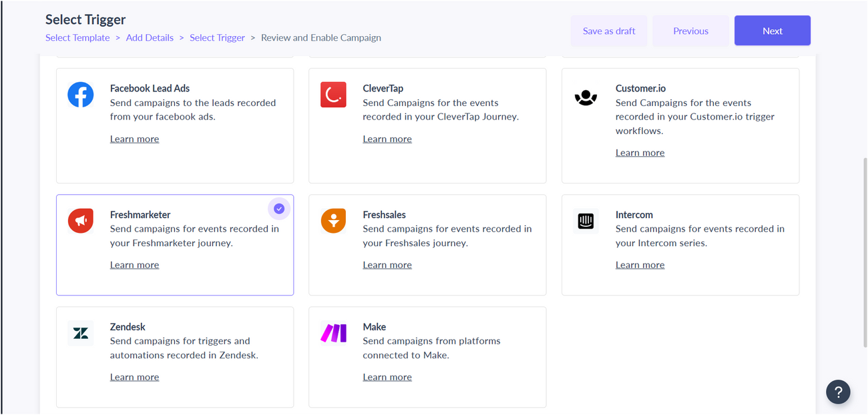Click the Make purple logo icon
868x415 pixels.
coord(333,333)
